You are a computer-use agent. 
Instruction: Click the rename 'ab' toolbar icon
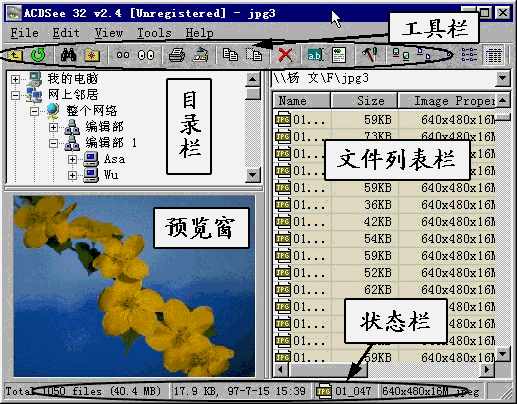tap(315, 55)
